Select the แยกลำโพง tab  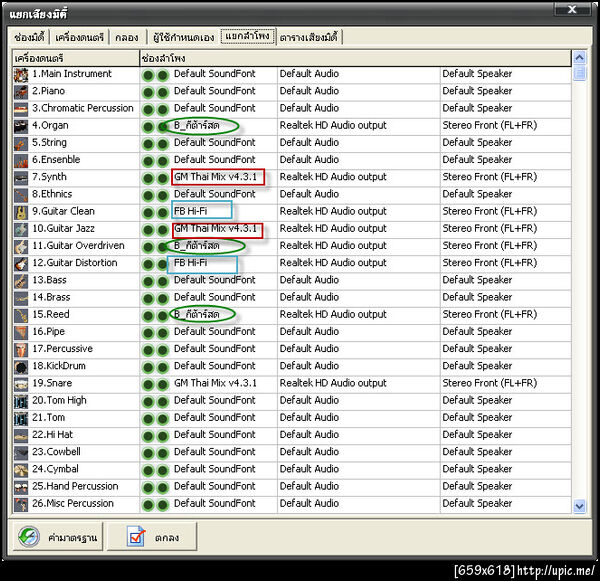248,36
